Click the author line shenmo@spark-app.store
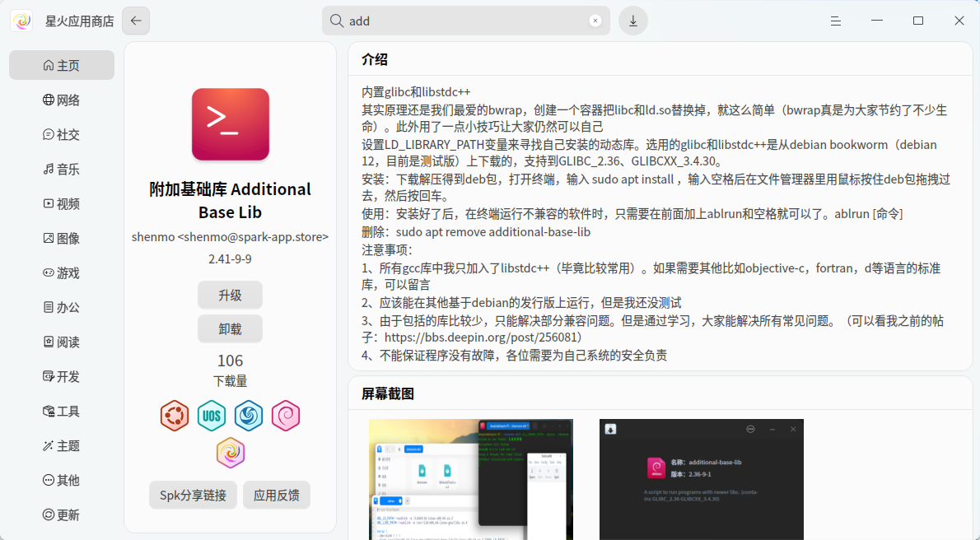 pos(230,237)
